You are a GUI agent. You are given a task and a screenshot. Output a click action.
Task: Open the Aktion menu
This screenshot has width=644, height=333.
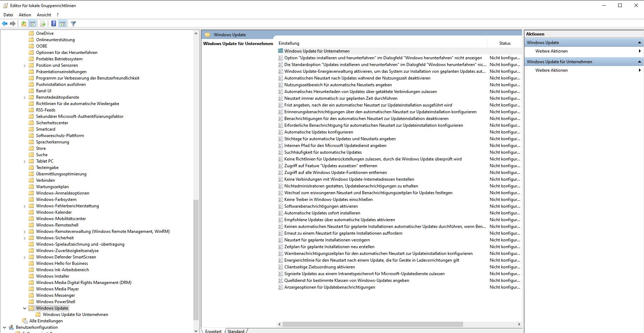pos(25,15)
